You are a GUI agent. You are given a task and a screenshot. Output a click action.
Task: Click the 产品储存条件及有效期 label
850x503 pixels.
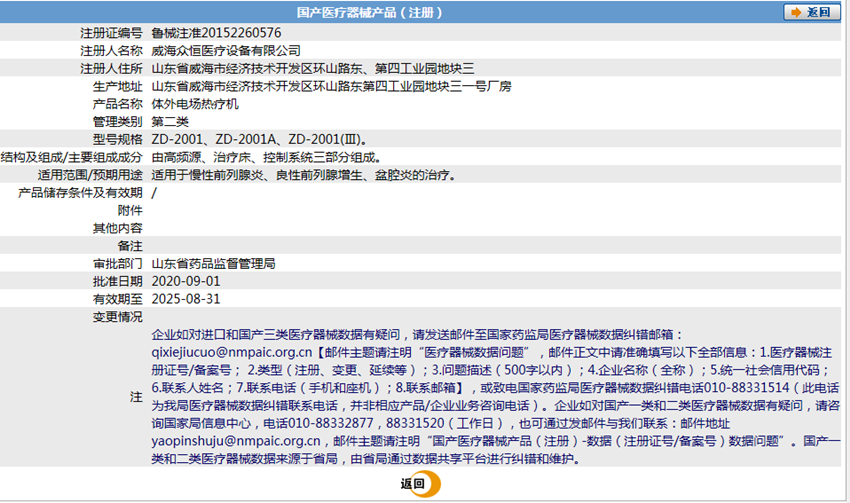click(x=80, y=193)
